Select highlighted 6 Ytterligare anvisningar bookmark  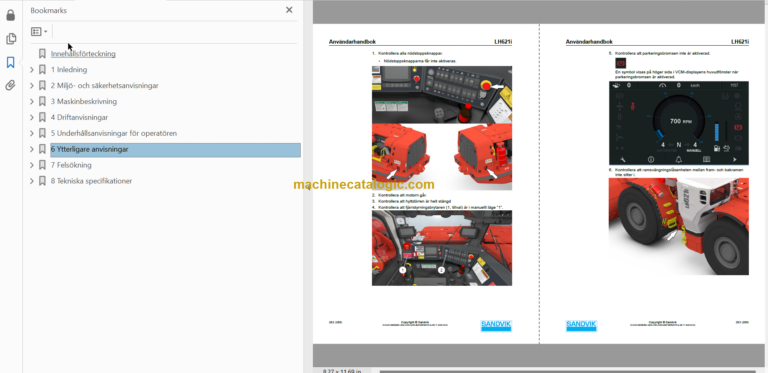point(175,150)
